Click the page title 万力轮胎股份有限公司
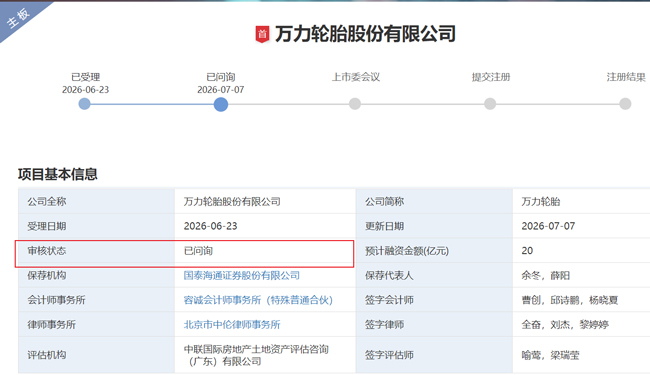The height and width of the screenshot is (375, 650). point(365,34)
